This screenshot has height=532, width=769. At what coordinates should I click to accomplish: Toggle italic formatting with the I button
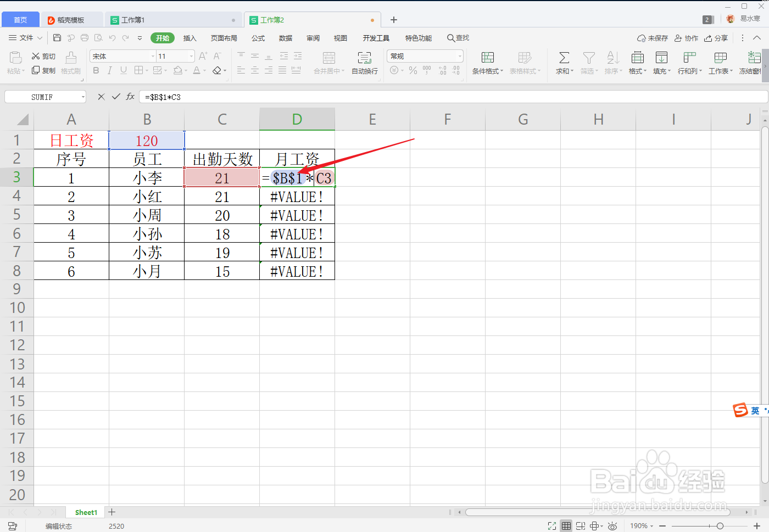pos(110,70)
